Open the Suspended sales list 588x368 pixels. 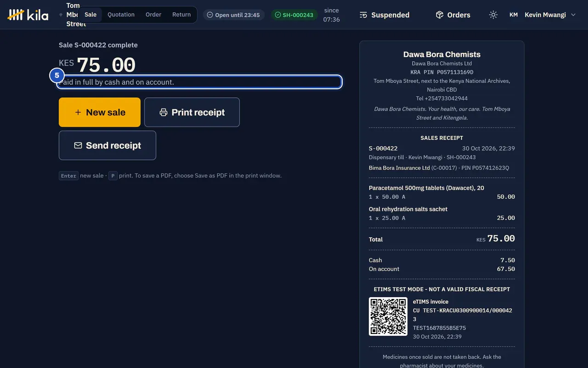click(384, 15)
